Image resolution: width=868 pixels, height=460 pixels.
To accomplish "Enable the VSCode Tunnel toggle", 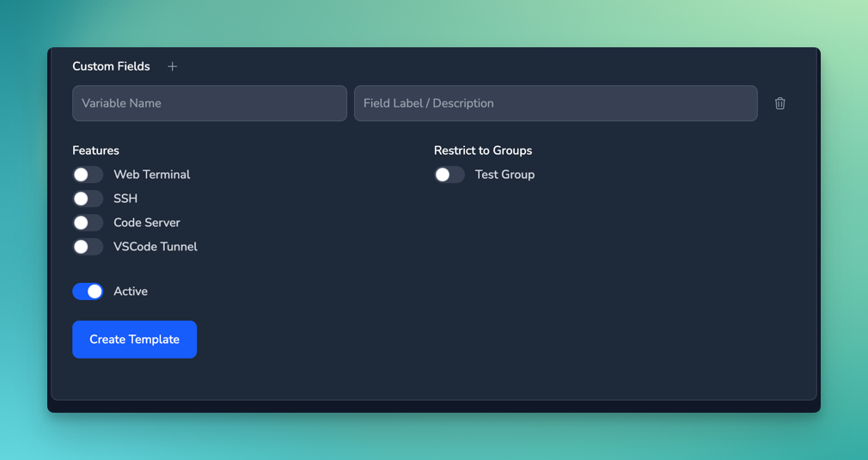I will (88, 247).
